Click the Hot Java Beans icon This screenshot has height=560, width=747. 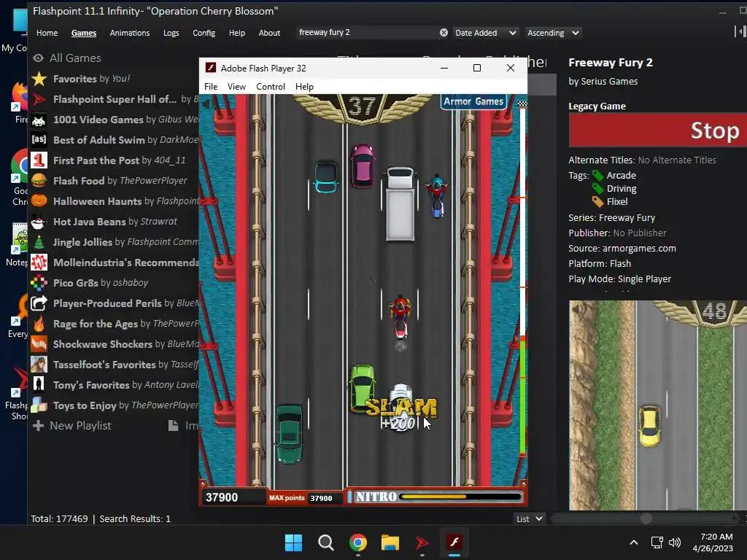point(39,222)
